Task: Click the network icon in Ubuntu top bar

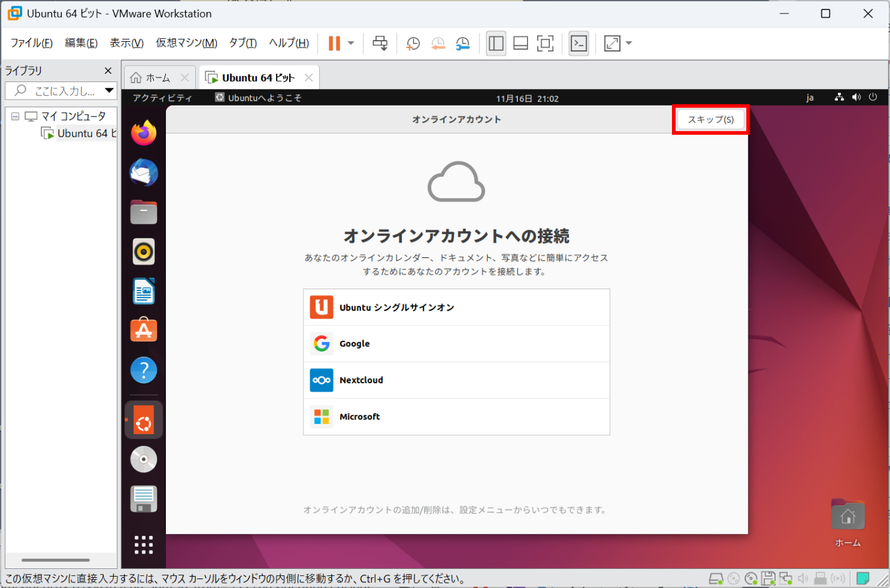Action: [x=839, y=97]
